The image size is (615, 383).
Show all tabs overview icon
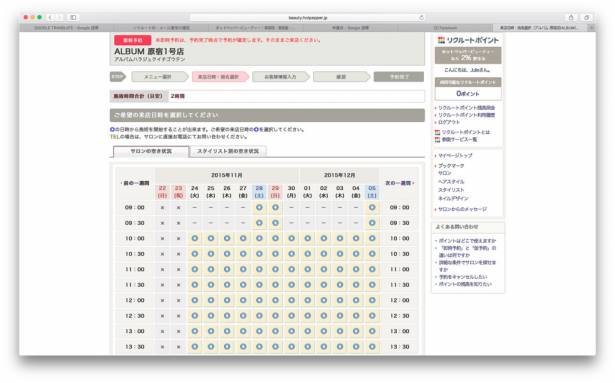(586, 17)
